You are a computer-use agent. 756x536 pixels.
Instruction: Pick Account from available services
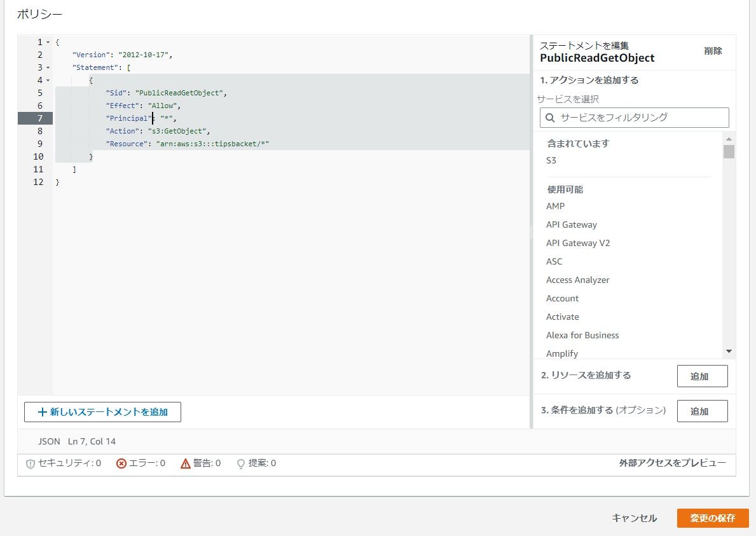tap(562, 298)
